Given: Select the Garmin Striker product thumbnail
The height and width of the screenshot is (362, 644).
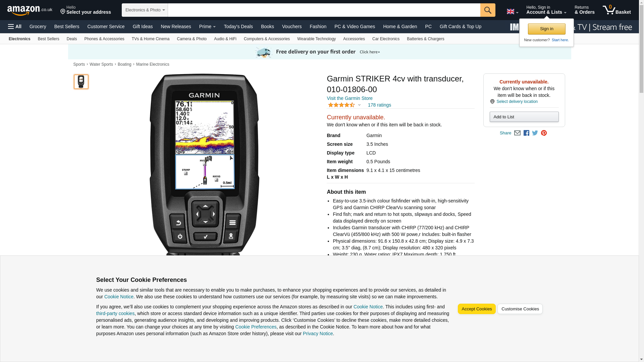Looking at the screenshot, I should pos(81,82).
